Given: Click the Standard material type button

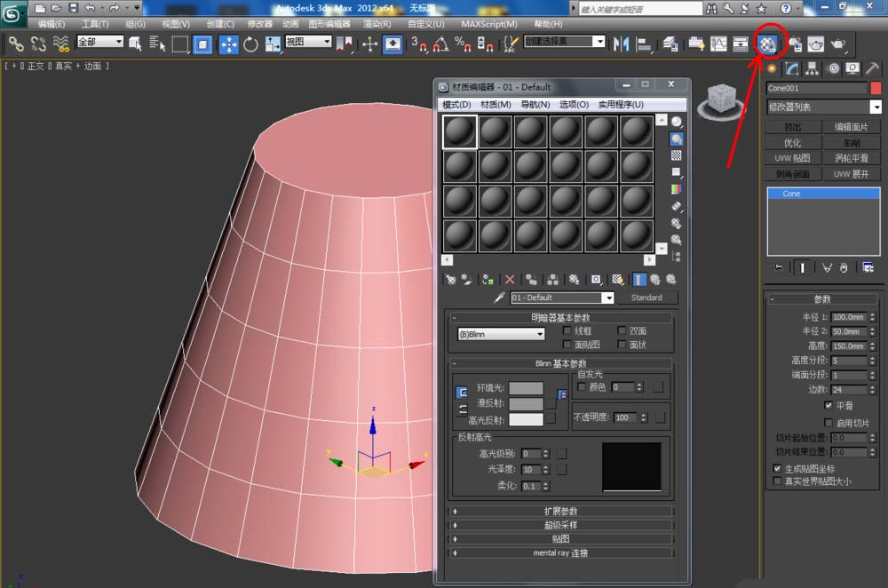Looking at the screenshot, I should click(x=646, y=298).
